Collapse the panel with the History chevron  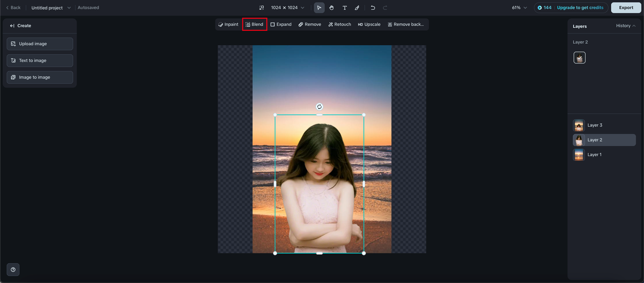point(634,26)
